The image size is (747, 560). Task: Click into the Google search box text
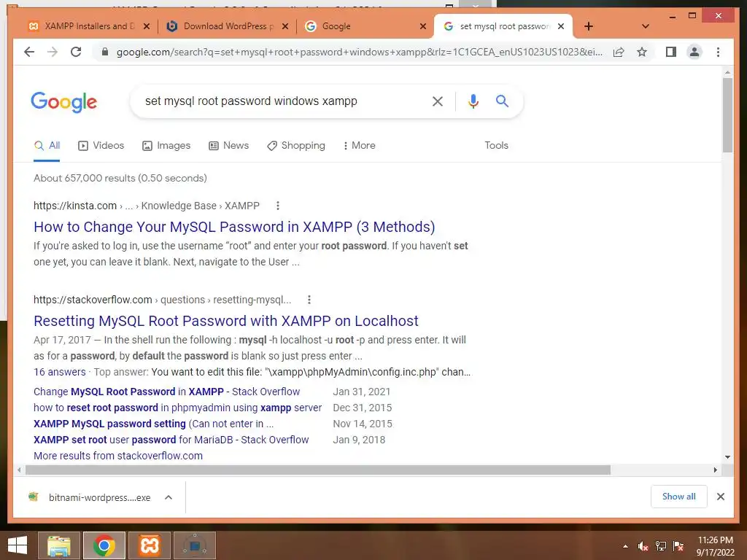click(x=251, y=101)
